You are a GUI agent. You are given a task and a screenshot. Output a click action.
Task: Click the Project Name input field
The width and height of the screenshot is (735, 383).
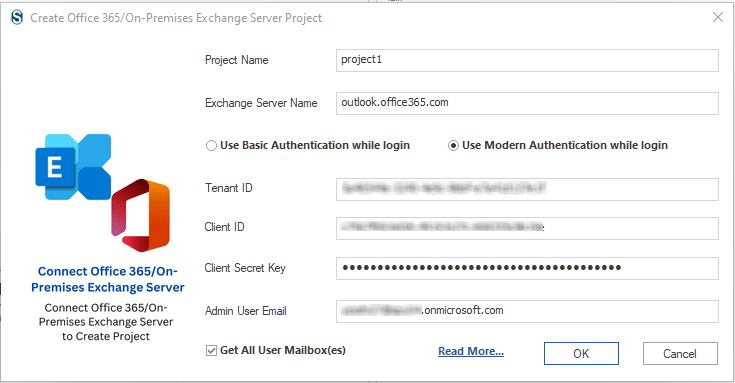click(x=527, y=60)
